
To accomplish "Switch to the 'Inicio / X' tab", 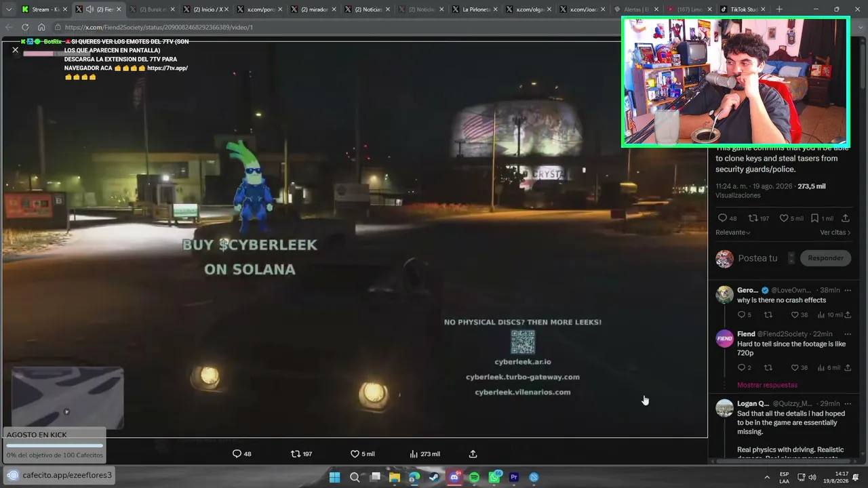I will click(207, 9).
